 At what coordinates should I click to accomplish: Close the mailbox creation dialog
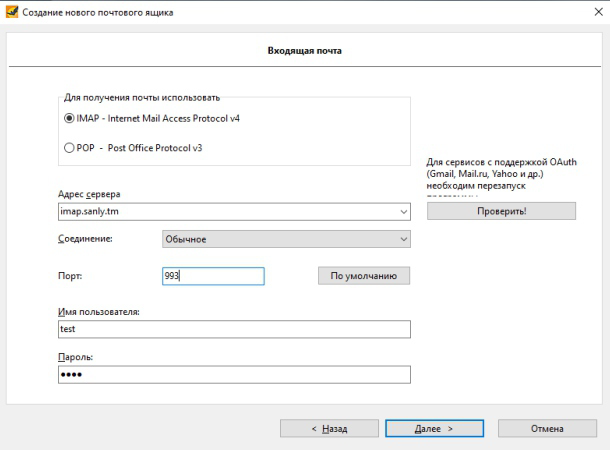[x=599, y=12]
